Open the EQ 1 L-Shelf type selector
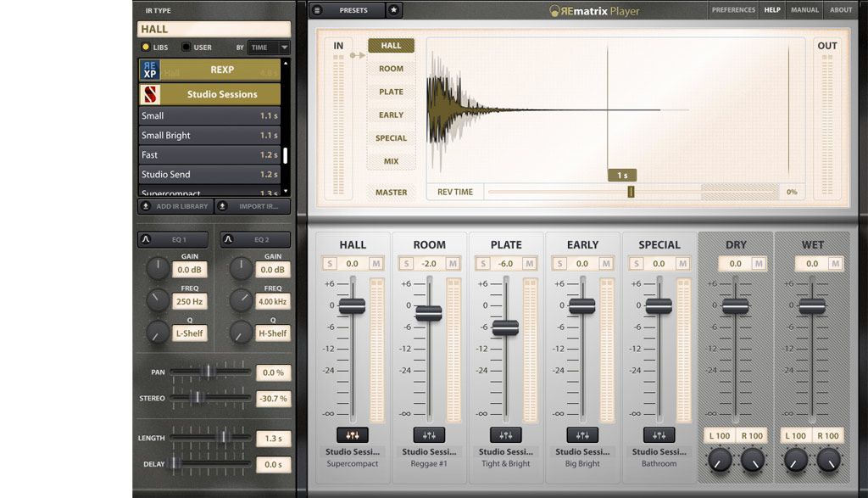The width and height of the screenshot is (868, 498). pyautogui.click(x=189, y=333)
